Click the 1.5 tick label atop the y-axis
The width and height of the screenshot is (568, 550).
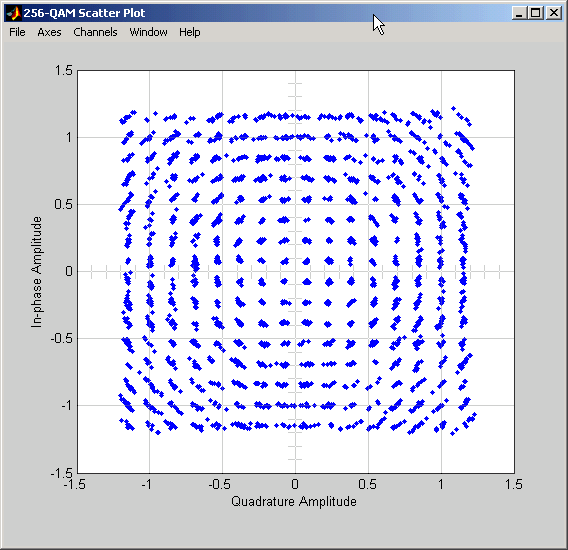[63, 70]
